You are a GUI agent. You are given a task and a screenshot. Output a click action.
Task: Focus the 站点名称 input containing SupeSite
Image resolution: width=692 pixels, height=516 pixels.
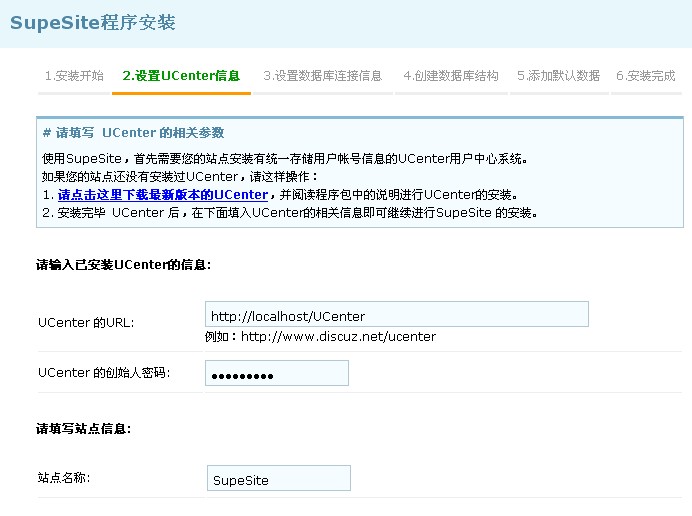[x=278, y=478]
